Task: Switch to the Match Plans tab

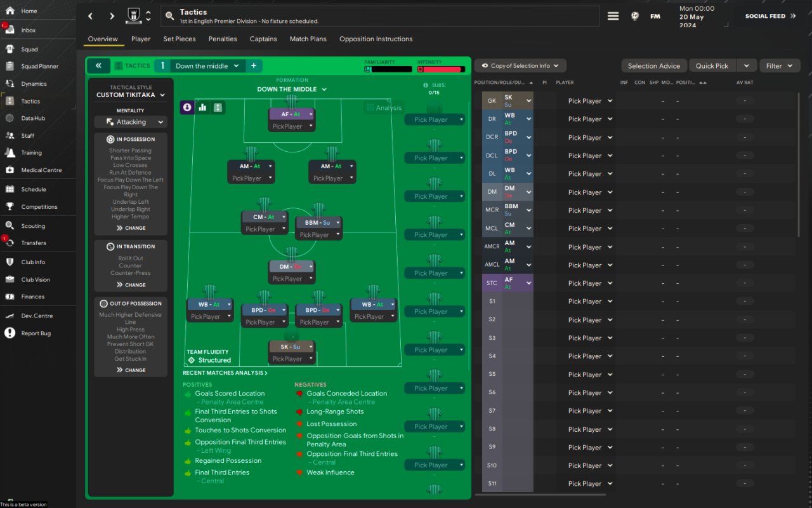Action: click(308, 39)
